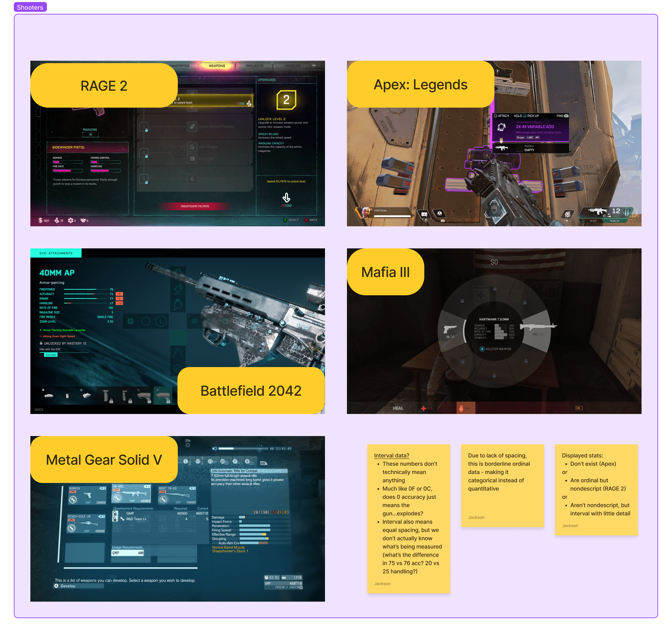Click the Hair Trigger mod icon

(192, 147)
